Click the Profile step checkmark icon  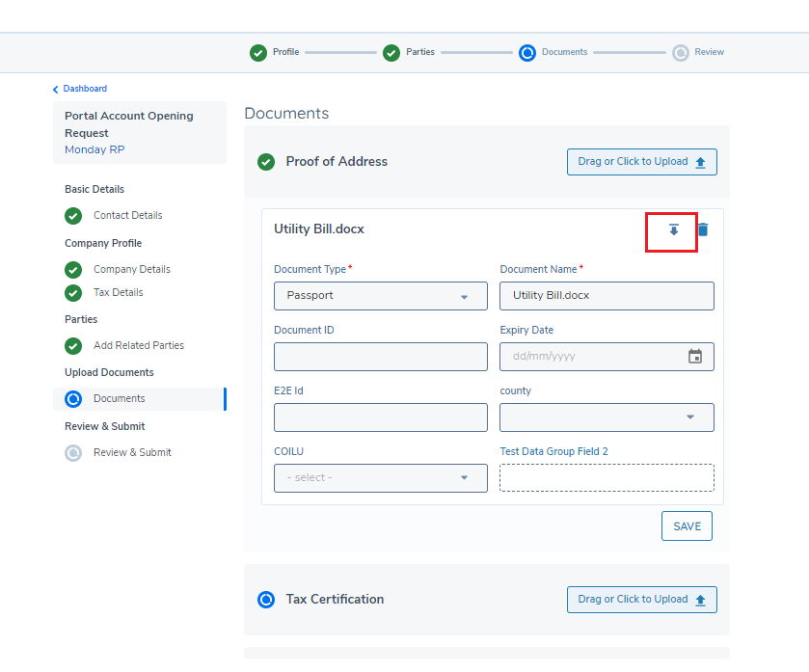258,53
